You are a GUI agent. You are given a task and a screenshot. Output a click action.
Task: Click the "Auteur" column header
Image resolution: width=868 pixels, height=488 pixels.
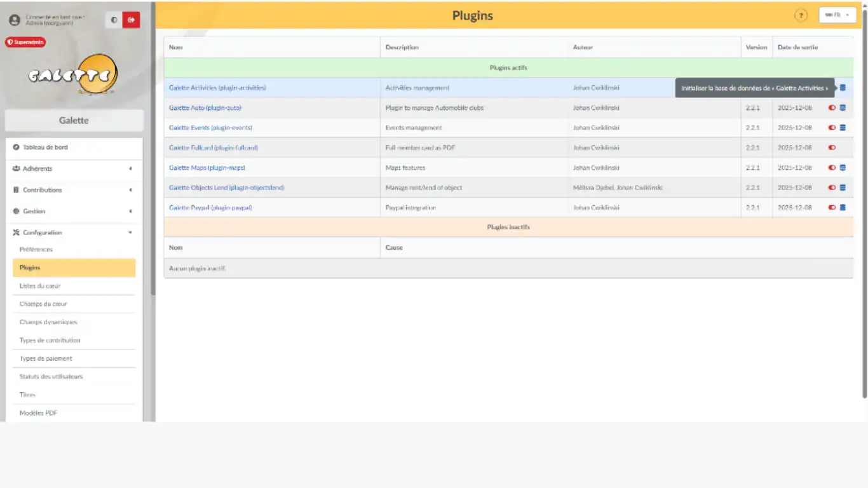pos(583,47)
